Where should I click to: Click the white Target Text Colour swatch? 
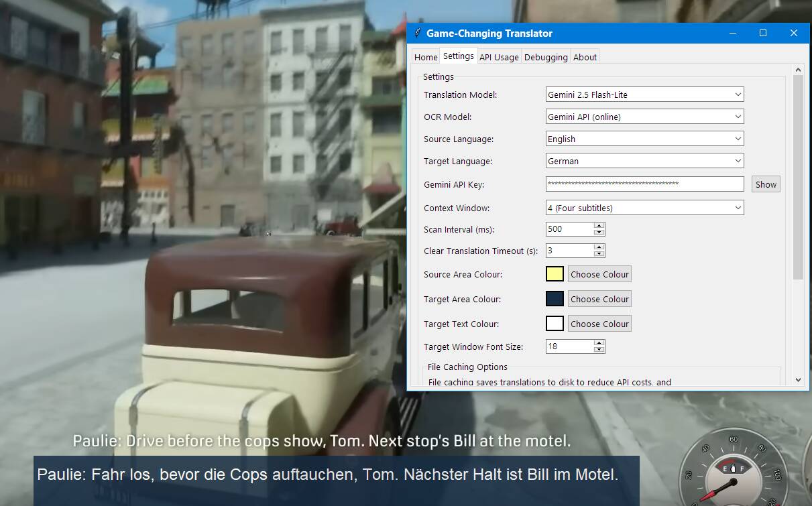555,324
